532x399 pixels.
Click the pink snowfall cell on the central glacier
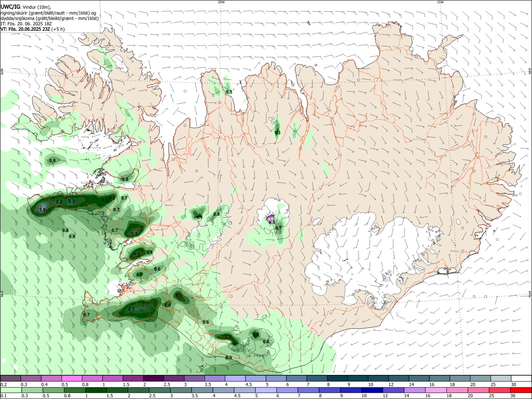pos(270,218)
